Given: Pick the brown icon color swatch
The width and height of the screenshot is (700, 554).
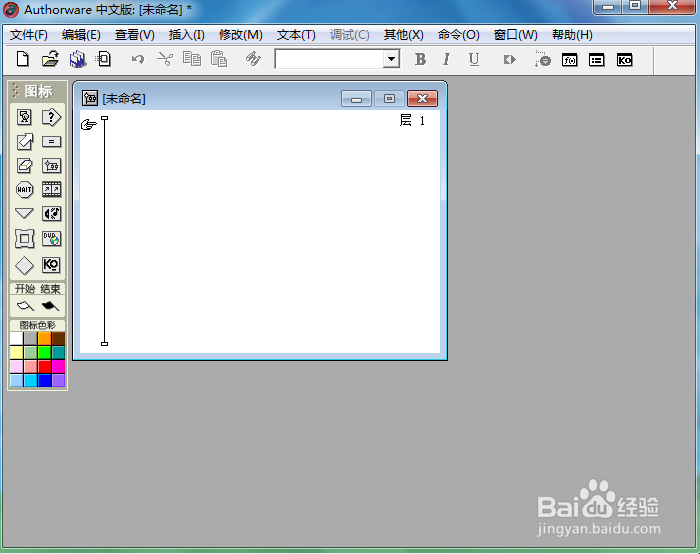Looking at the screenshot, I should pyautogui.click(x=58, y=339).
